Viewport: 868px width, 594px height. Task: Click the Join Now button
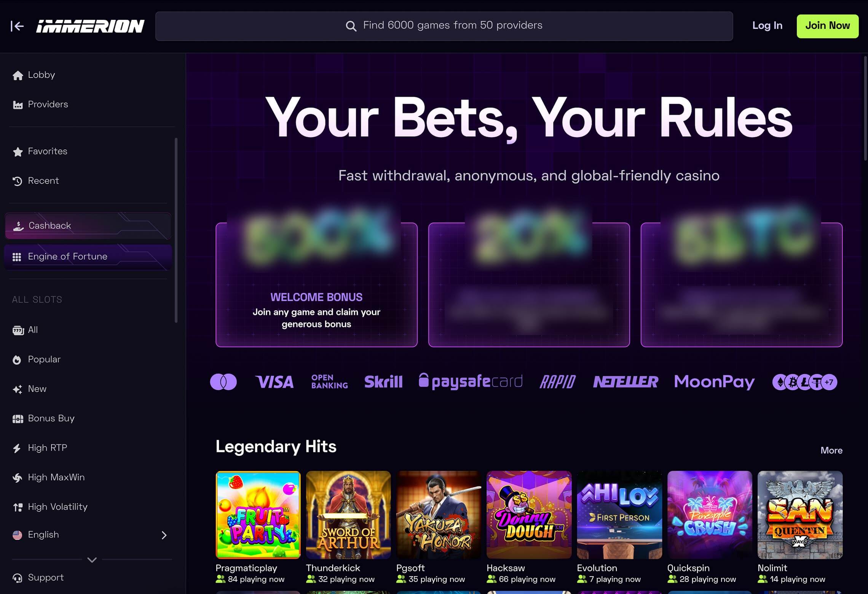(x=827, y=26)
